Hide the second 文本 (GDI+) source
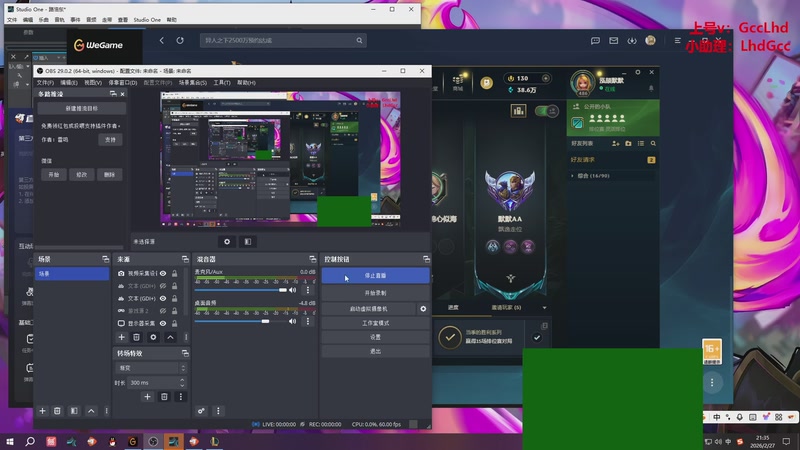The height and width of the screenshot is (450, 800). coord(163,298)
